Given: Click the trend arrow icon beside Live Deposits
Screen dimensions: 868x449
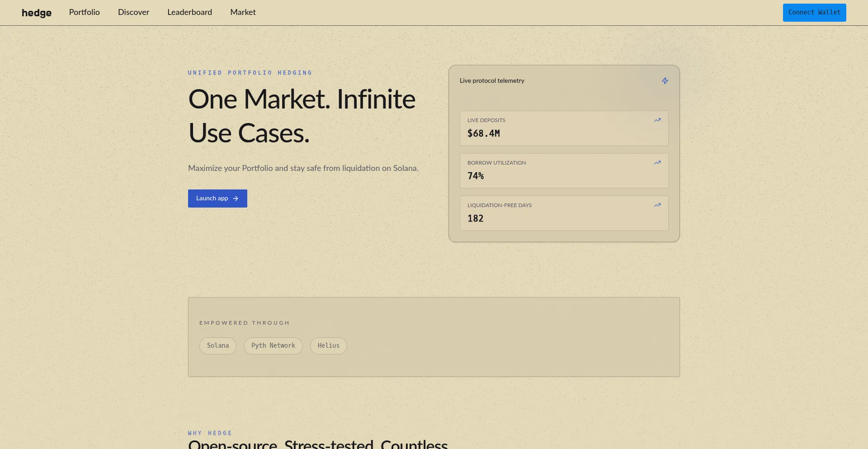Looking at the screenshot, I should coord(657,120).
